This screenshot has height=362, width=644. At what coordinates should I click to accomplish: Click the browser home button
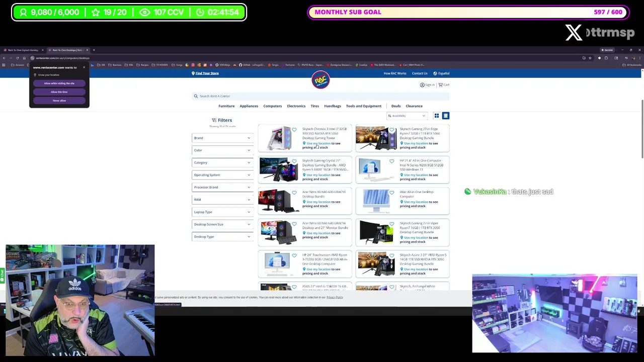tap(24, 58)
